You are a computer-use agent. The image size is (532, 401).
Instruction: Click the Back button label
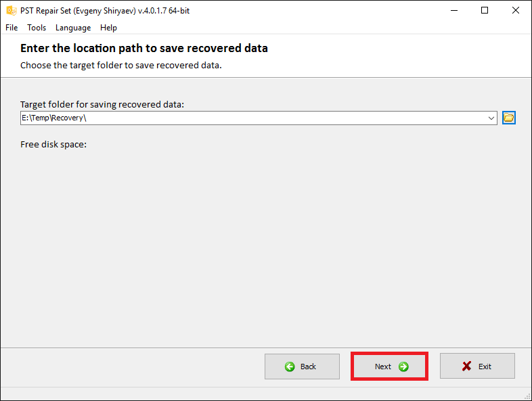308,367
